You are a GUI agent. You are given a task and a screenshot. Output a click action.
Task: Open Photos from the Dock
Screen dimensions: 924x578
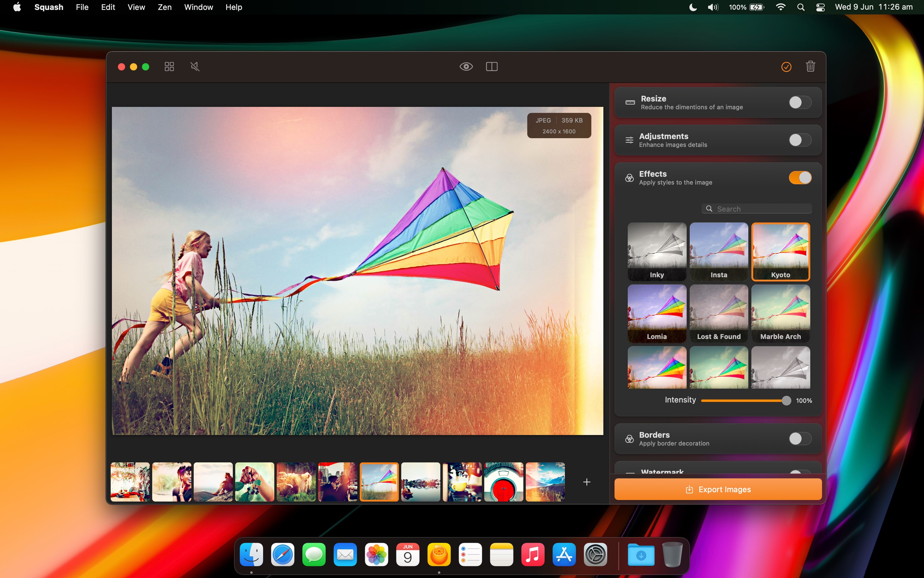tap(377, 554)
